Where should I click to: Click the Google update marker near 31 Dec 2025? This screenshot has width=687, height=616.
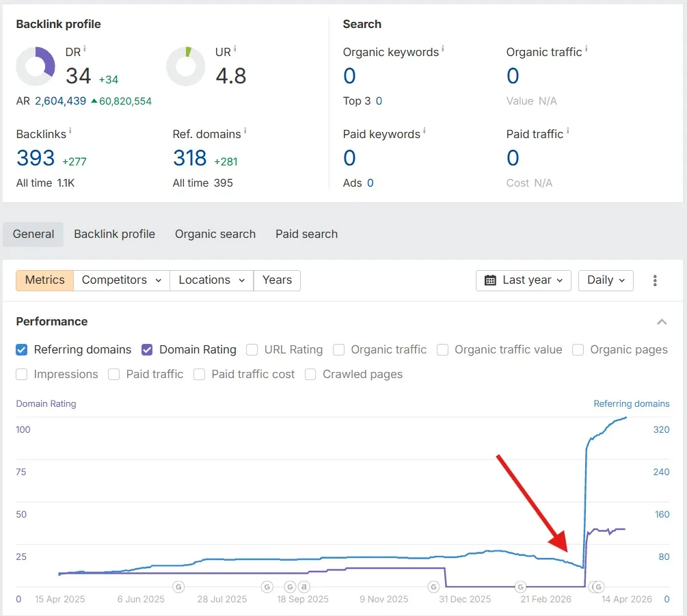pos(433,587)
